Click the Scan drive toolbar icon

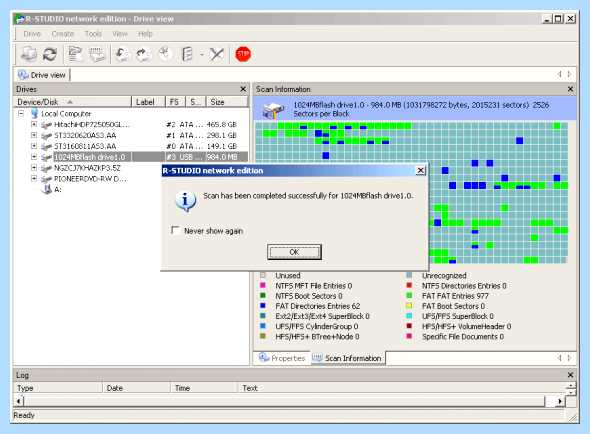pos(97,54)
